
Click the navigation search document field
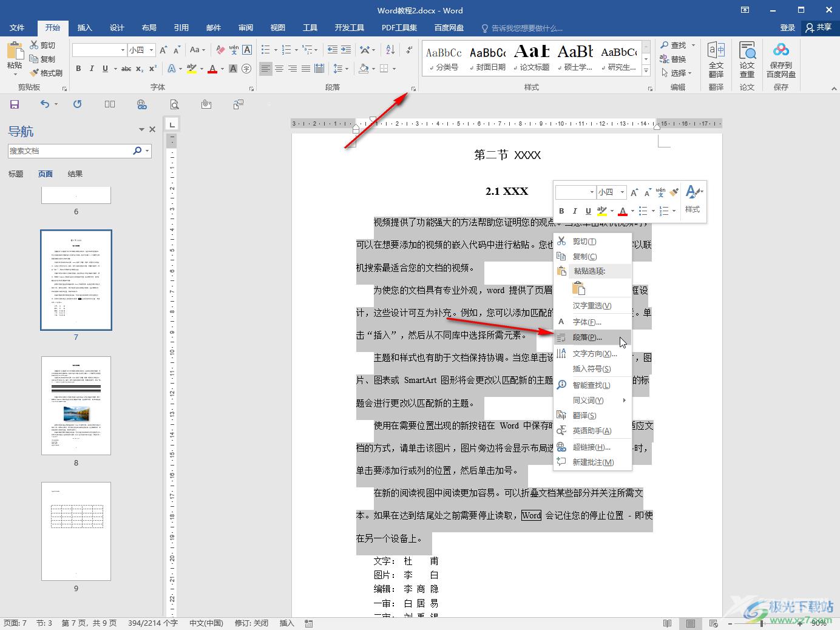coord(70,151)
